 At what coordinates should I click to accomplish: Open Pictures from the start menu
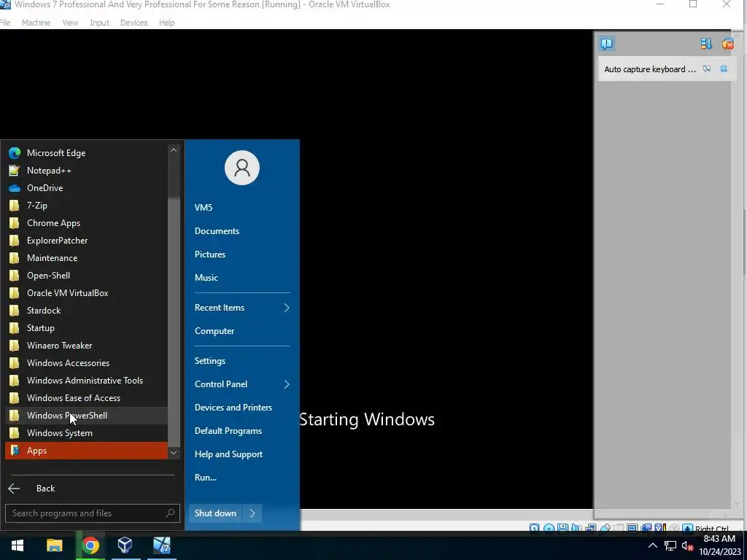242,254
